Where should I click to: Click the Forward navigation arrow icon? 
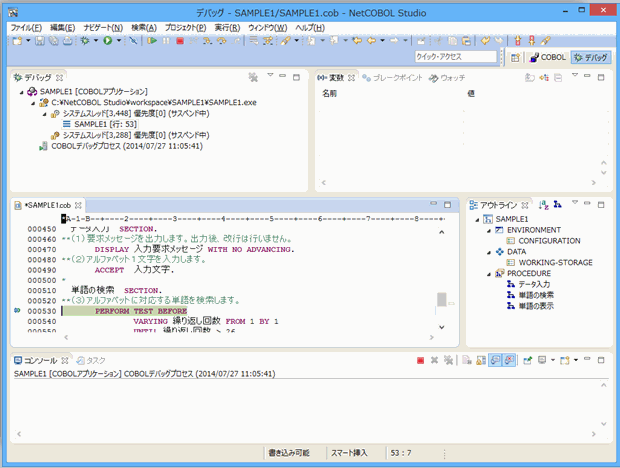point(394,41)
